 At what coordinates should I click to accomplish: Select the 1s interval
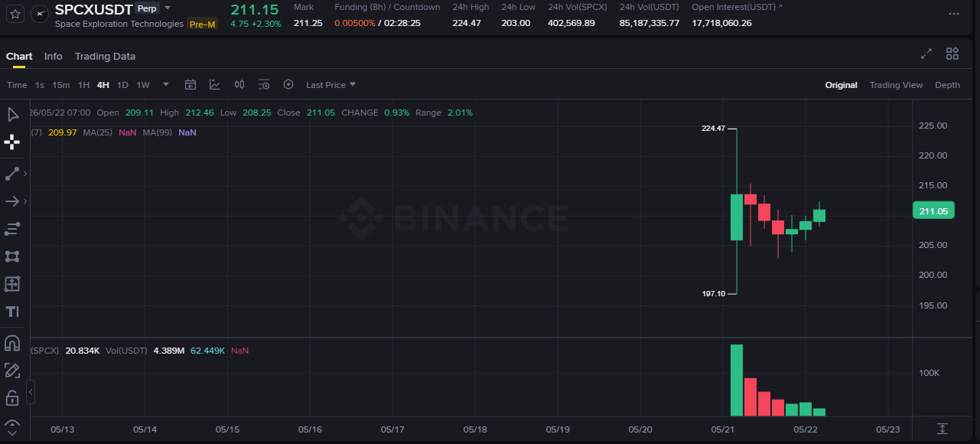click(40, 85)
